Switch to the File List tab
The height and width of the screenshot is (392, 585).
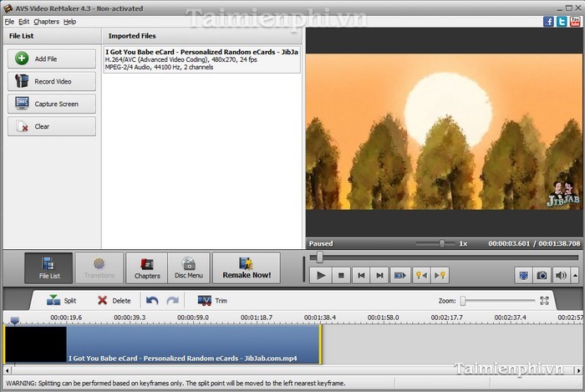tap(48, 268)
